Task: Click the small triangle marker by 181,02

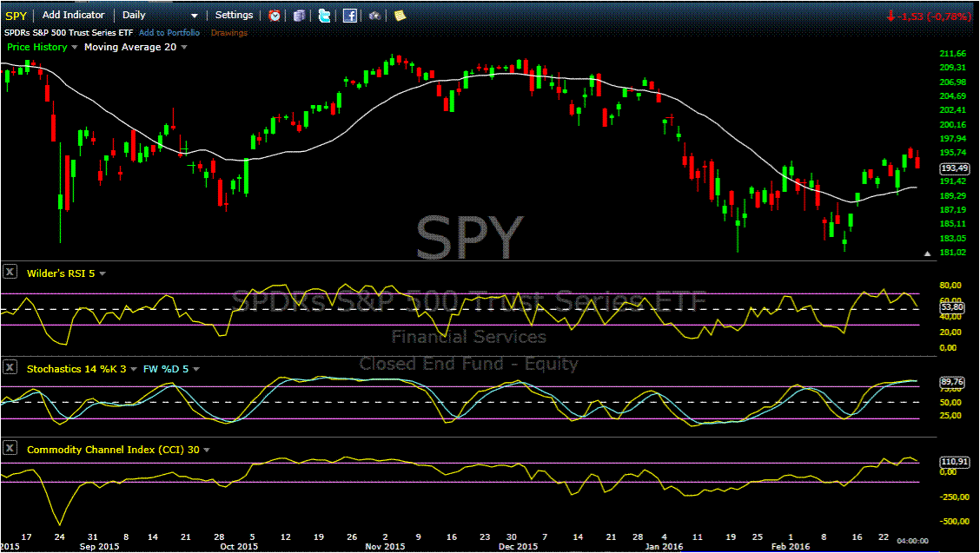Action: 928,253
